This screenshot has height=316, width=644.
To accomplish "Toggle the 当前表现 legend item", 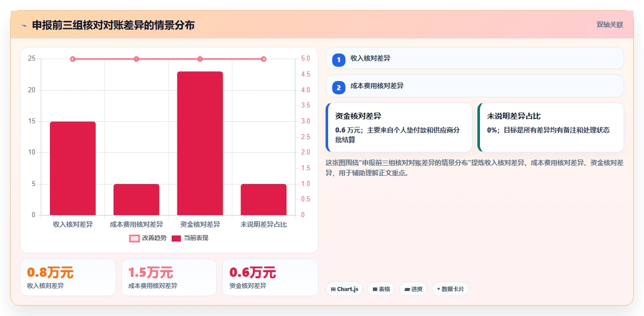I will [190, 238].
